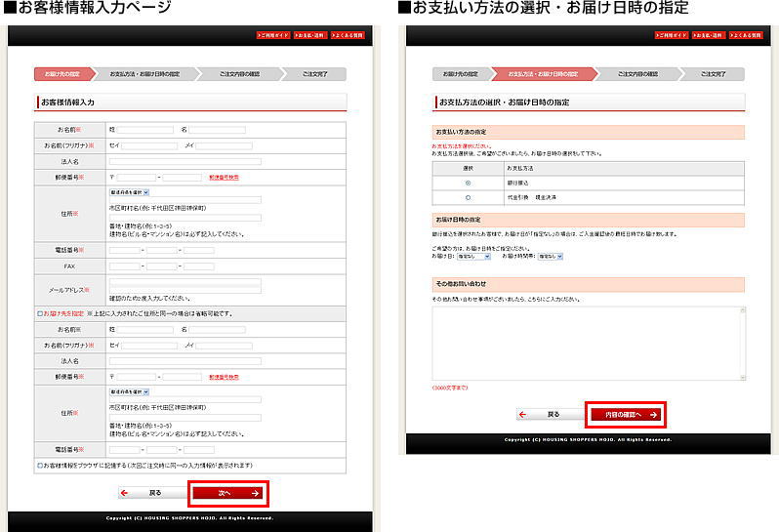Open prefecture dropdown in the delivery-address 住所 row
779x532 pixels.
click(x=129, y=390)
